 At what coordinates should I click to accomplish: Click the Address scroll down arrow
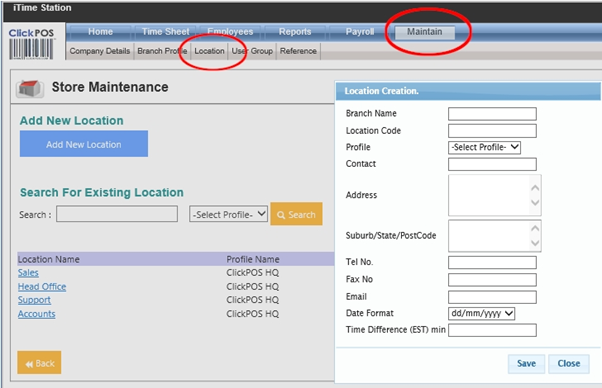click(535, 203)
